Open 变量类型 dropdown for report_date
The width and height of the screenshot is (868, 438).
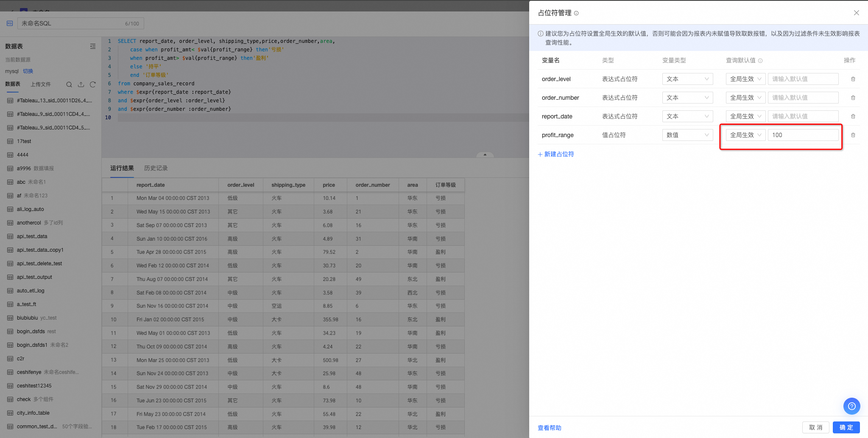tap(687, 116)
